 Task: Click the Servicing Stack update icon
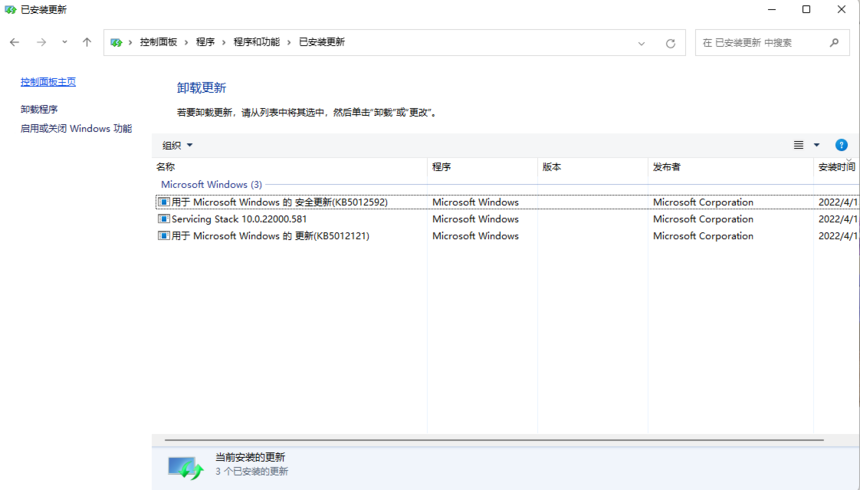[163, 219]
